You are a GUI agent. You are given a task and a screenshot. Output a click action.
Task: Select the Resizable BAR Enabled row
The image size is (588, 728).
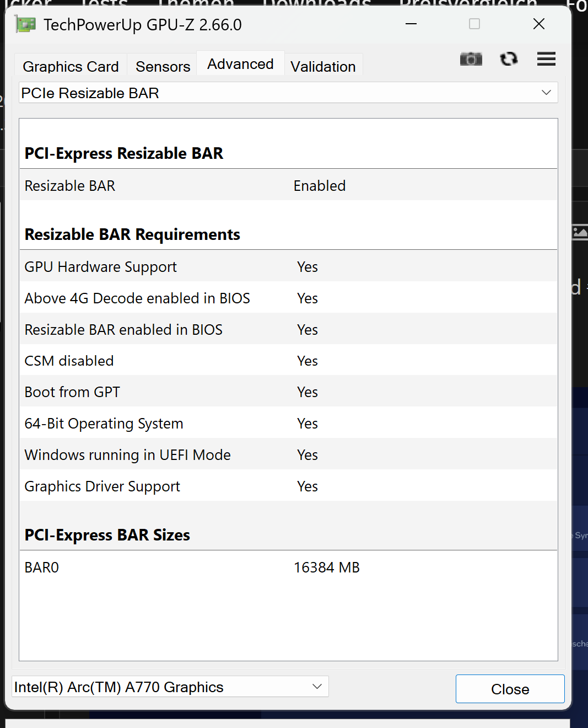pyautogui.click(x=288, y=186)
